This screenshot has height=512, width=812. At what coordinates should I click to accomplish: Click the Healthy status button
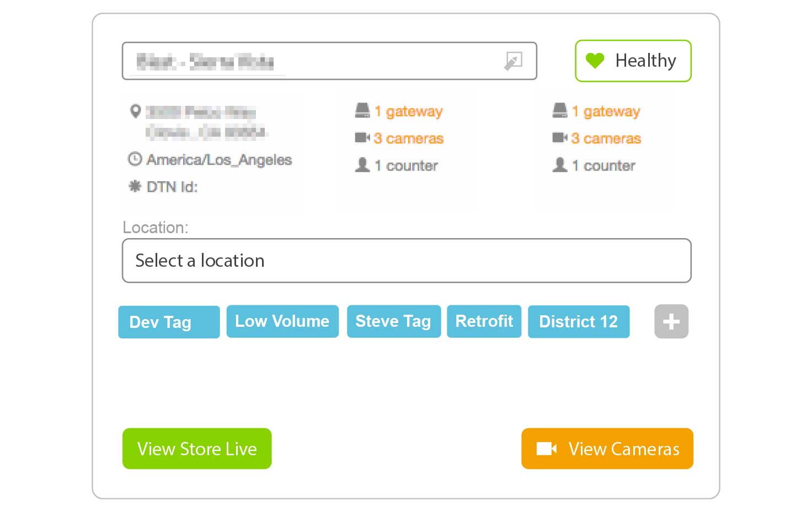tap(633, 61)
